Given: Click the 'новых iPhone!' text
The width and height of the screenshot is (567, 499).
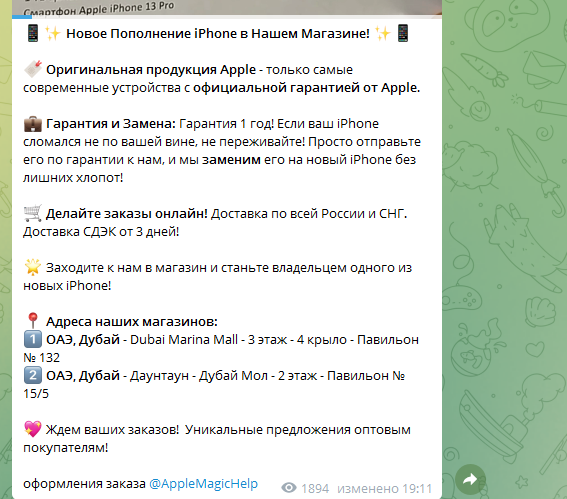Looking at the screenshot, I should click(67, 286).
